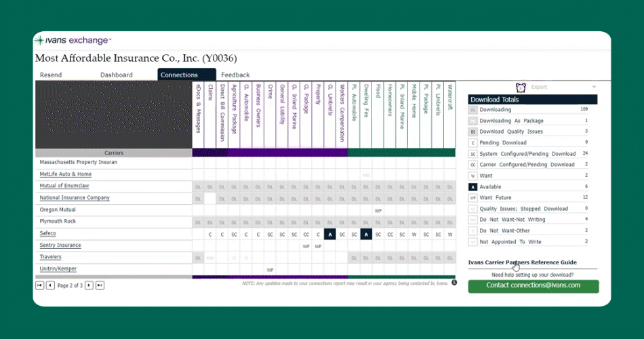Toggle Safeco Dwelling Fire Available cell
This screenshot has height=339, width=644.
coord(365,234)
